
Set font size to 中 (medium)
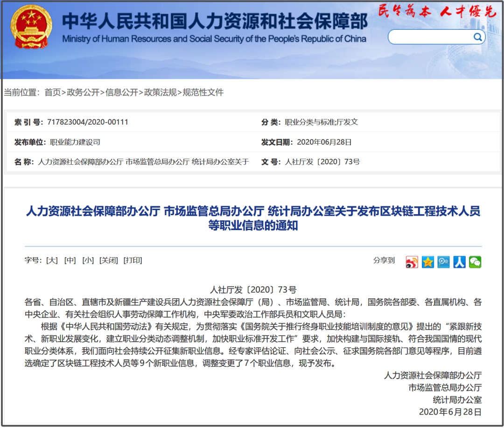click(70, 260)
